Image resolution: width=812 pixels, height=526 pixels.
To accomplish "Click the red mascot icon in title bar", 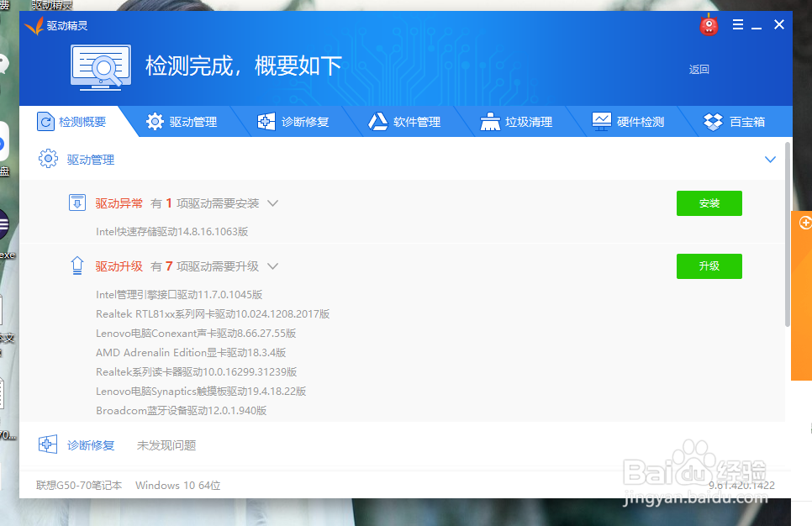I will (x=709, y=25).
